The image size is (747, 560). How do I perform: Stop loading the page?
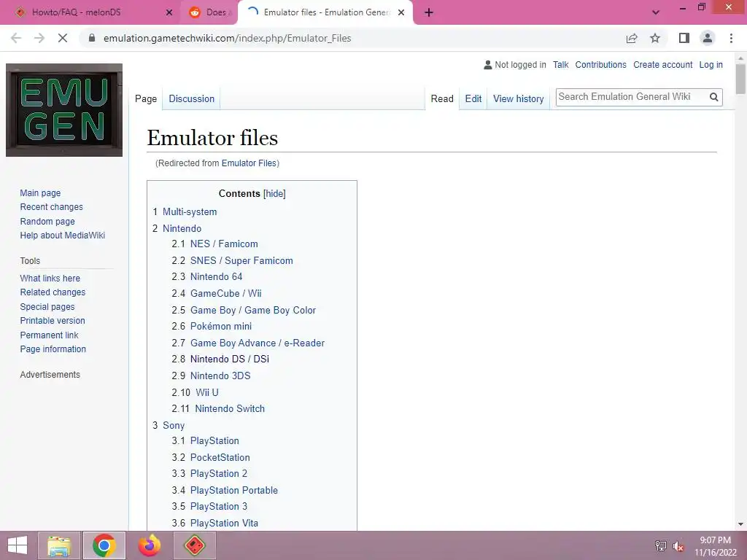tap(63, 38)
